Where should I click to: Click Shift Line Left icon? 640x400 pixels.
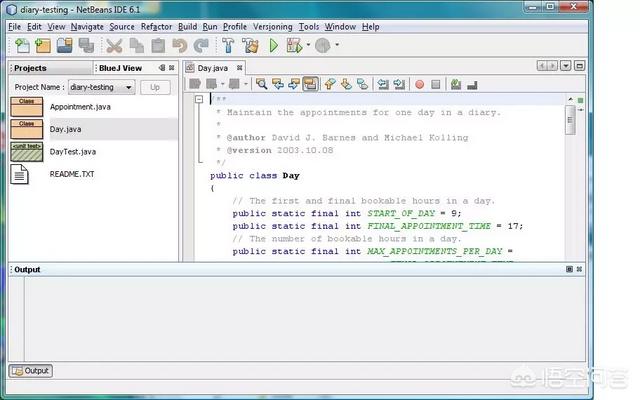[x=383, y=84]
